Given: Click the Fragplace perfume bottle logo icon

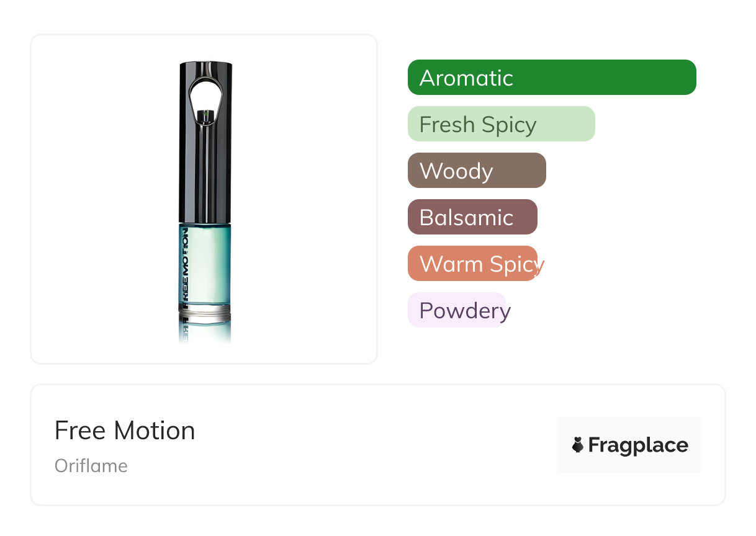Looking at the screenshot, I should coord(578,445).
